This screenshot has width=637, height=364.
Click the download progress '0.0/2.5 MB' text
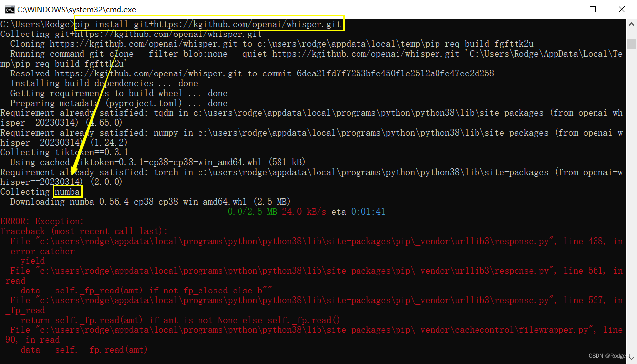click(x=252, y=212)
